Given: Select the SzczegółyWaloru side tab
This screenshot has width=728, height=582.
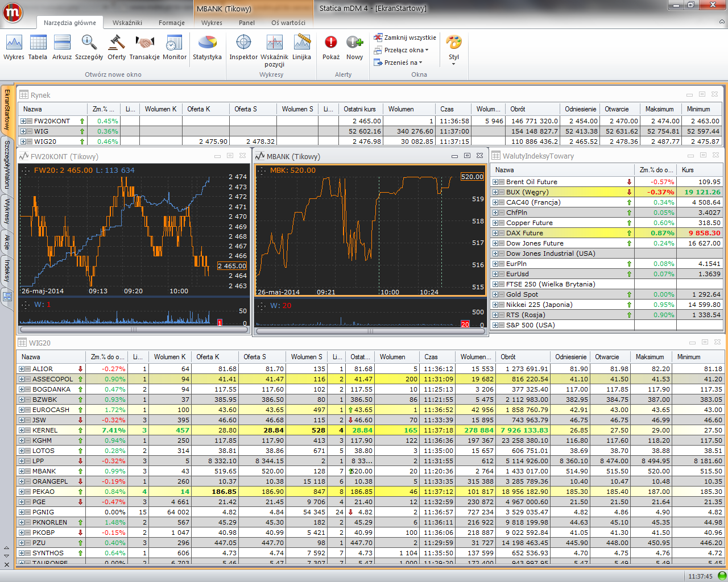Looking at the screenshot, I should [7, 164].
